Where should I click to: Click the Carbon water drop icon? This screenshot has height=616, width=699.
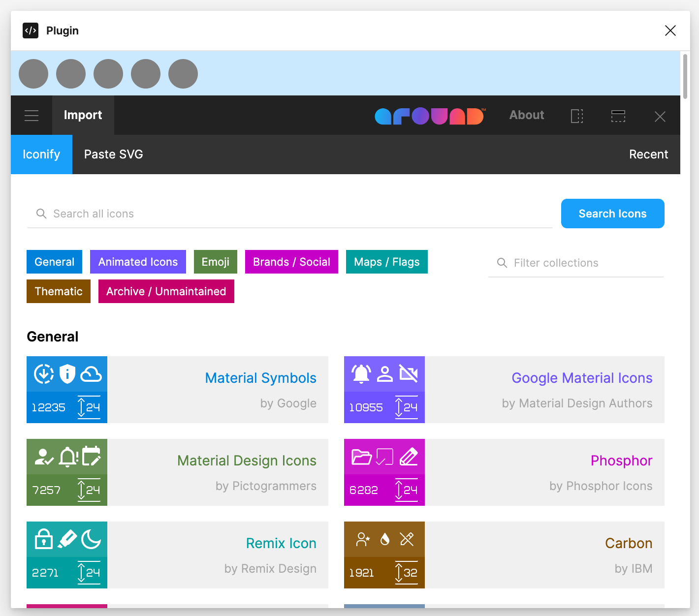385,539
